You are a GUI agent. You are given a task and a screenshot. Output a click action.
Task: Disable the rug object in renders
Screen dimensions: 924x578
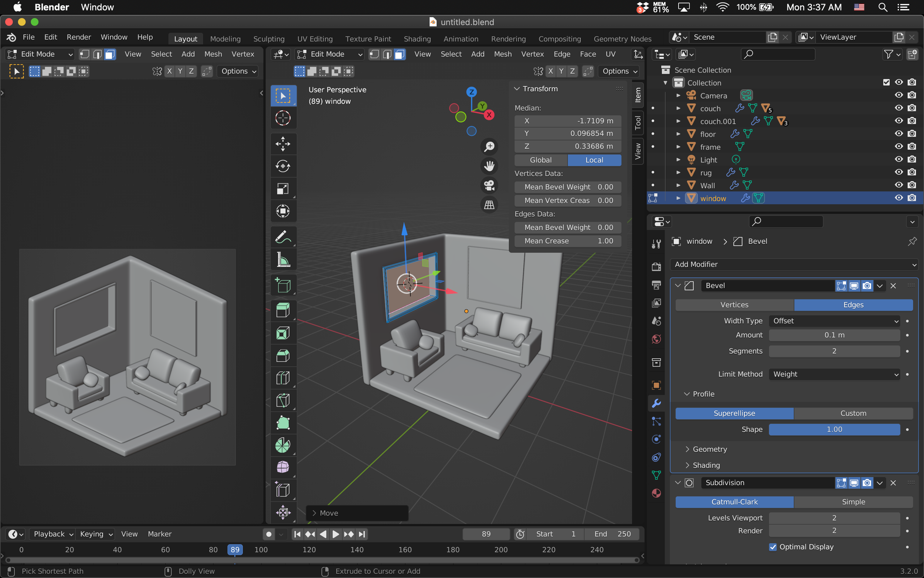point(912,172)
